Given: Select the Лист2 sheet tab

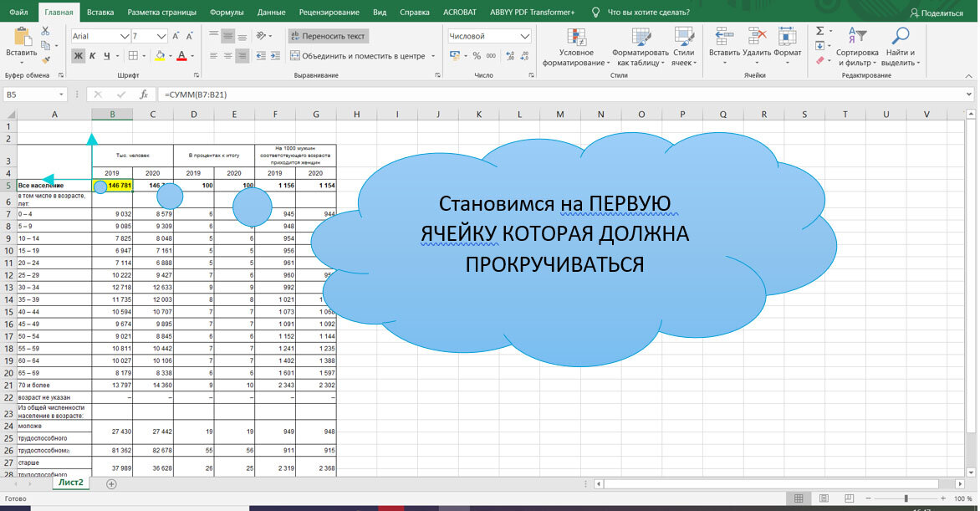Looking at the screenshot, I should click(70, 483).
